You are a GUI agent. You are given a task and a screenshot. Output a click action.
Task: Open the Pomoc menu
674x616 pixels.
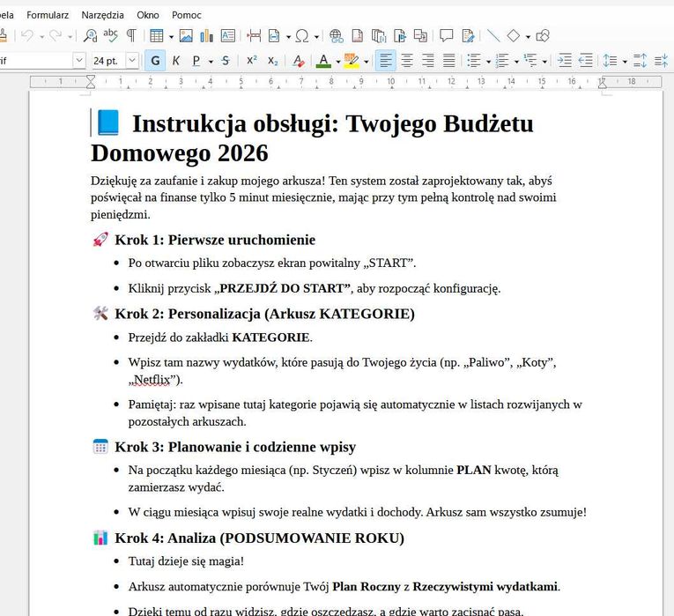click(x=187, y=15)
